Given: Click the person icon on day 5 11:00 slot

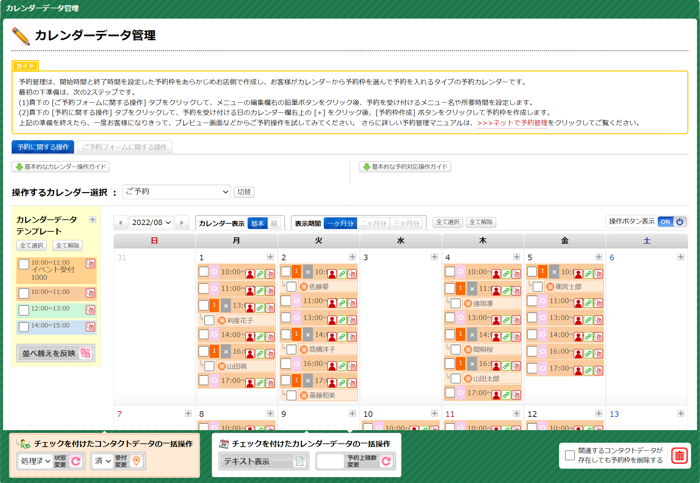Looking at the screenshot, I should 578,303.
